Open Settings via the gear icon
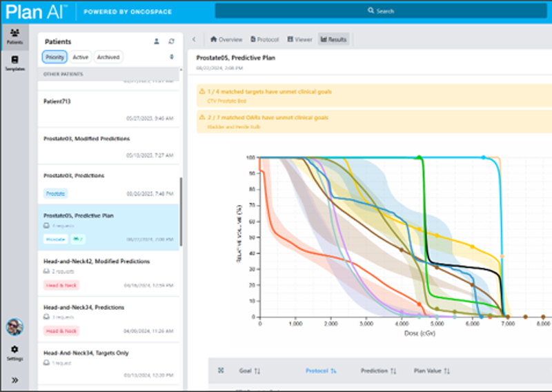 pos(14,353)
